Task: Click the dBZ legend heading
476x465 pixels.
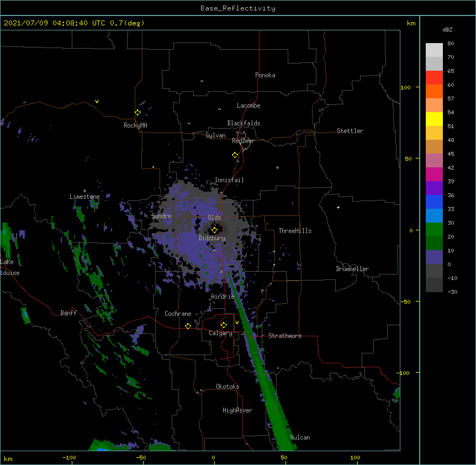Action: [x=447, y=30]
